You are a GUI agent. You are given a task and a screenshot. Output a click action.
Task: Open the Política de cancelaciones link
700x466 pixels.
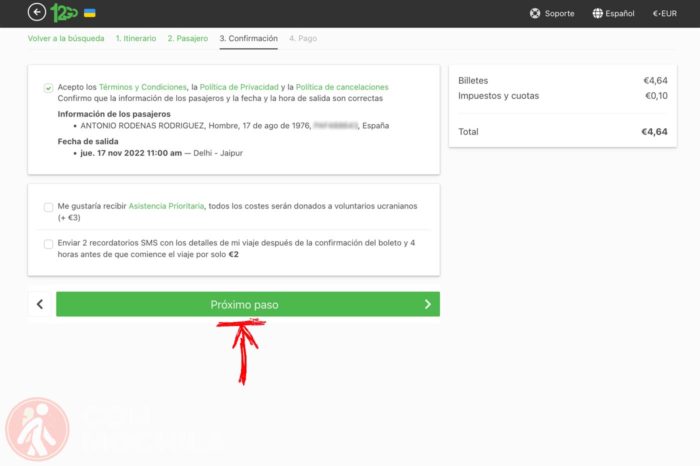pyautogui.click(x=342, y=87)
